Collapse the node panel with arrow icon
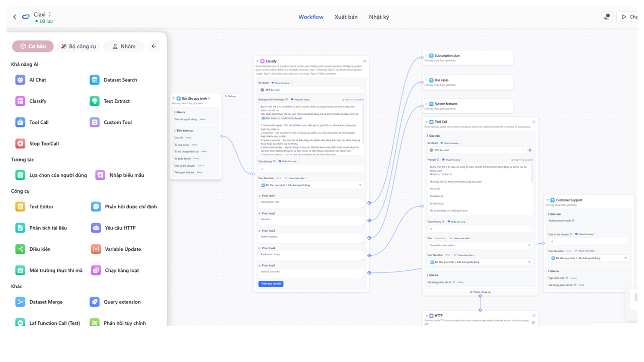Screen dimensions: 644x362 (x=154, y=46)
